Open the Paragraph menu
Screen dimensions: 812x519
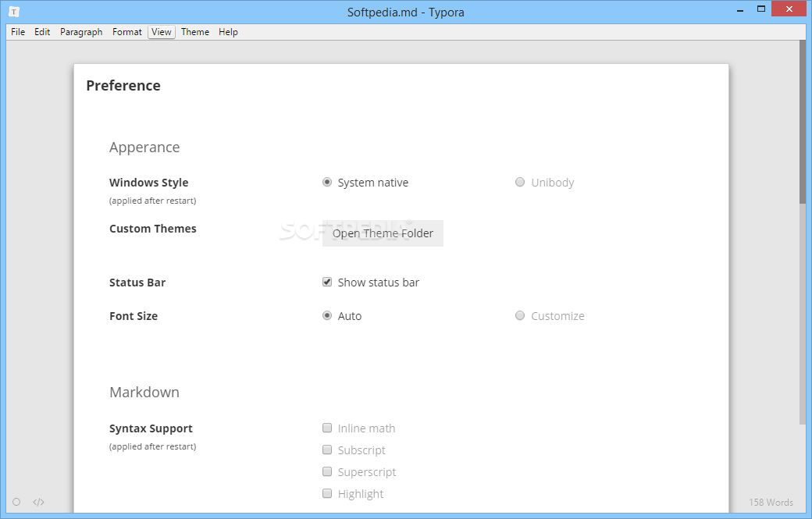(81, 32)
